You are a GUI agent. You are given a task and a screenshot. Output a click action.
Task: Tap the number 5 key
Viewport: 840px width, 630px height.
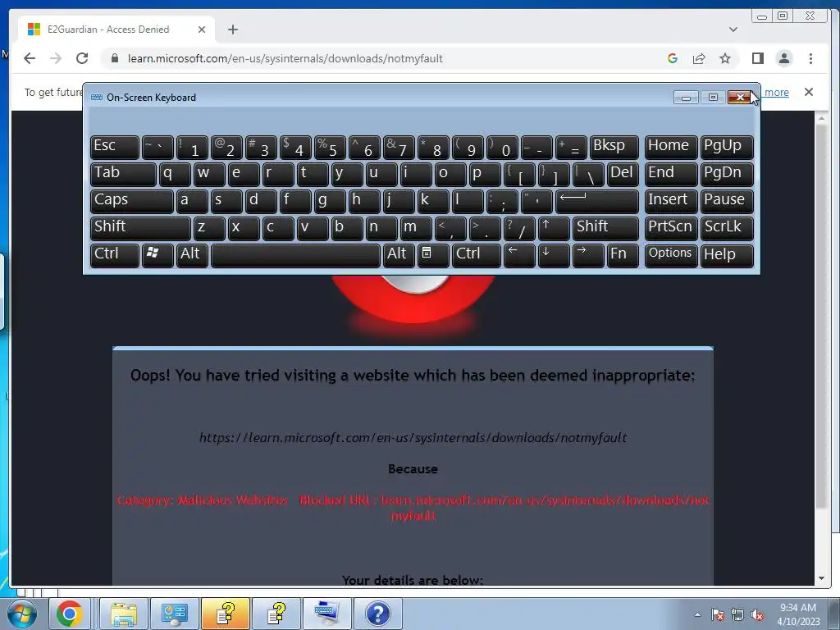pyautogui.click(x=330, y=148)
